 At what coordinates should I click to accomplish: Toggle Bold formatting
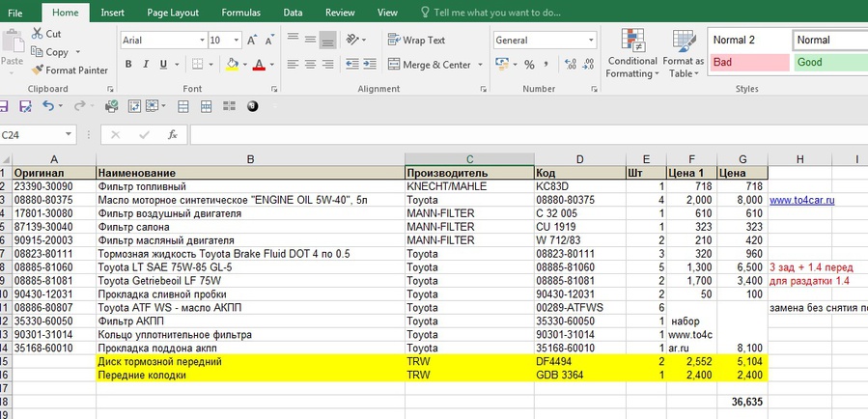click(x=128, y=65)
